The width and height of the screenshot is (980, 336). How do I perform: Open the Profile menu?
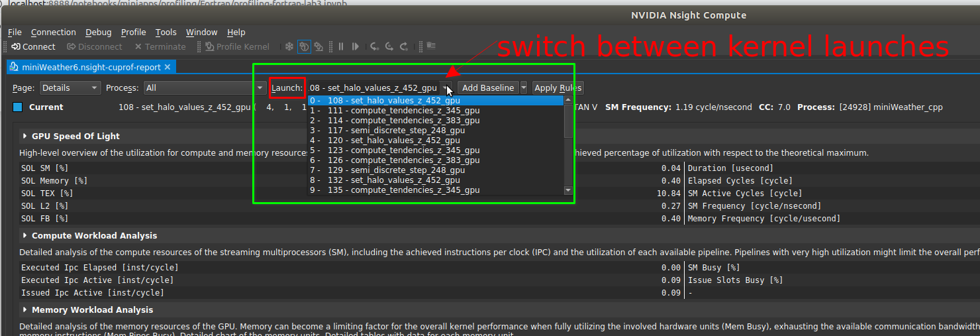coord(133,32)
